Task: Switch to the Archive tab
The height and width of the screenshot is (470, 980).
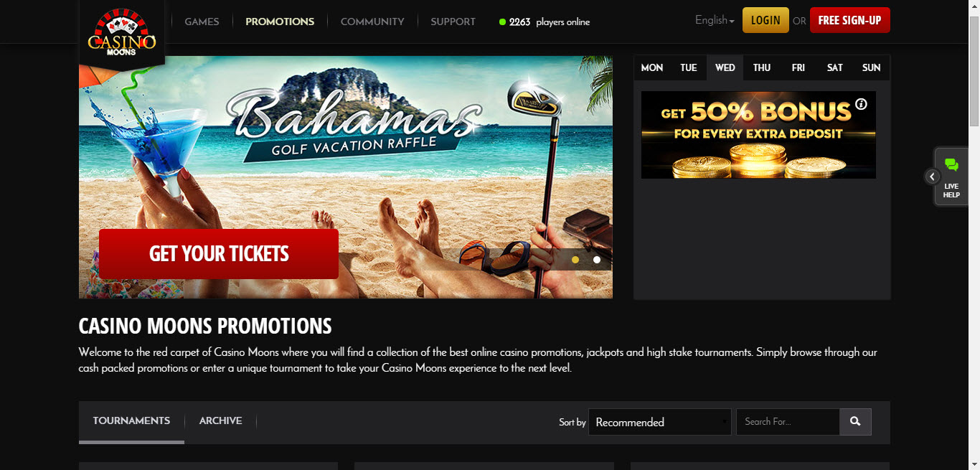Action: 220,420
